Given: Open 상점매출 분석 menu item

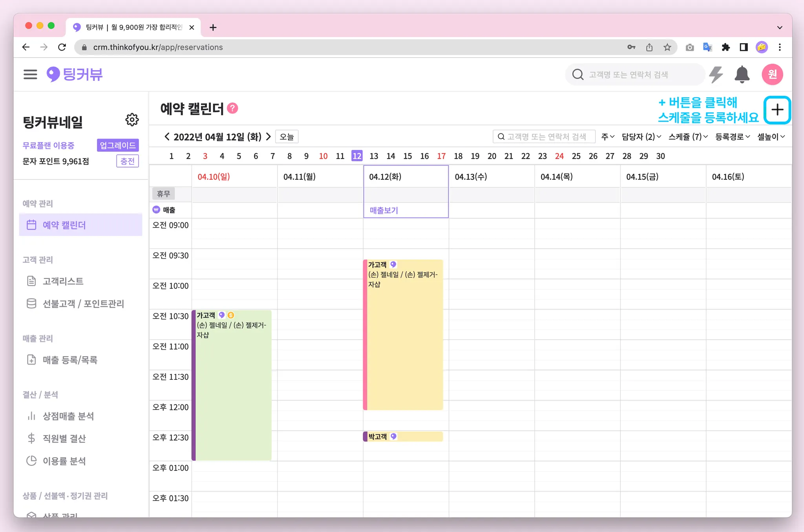Looking at the screenshot, I should pos(68,416).
